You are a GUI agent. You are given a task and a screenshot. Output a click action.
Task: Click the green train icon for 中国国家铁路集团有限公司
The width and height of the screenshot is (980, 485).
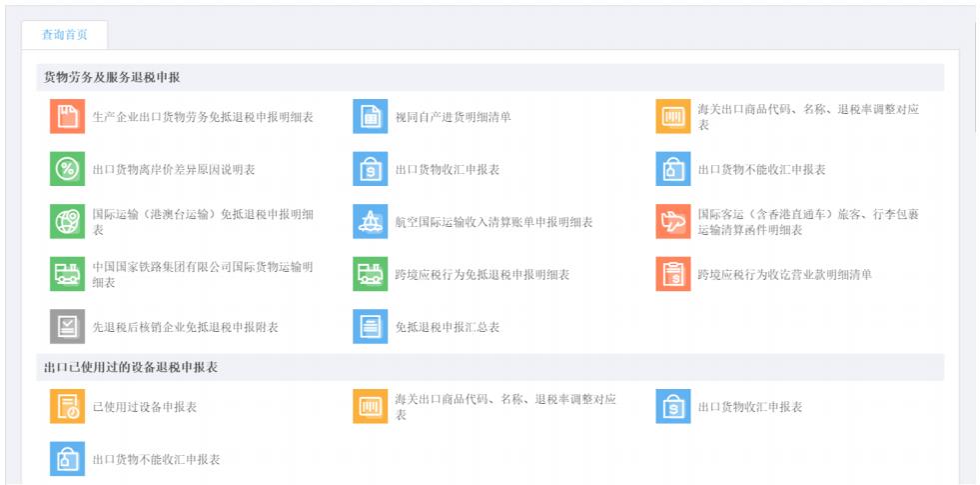pos(67,274)
